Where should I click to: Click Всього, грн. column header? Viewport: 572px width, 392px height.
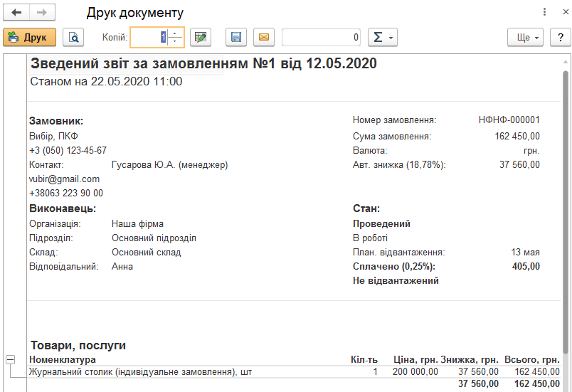pyautogui.click(x=532, y=359)
